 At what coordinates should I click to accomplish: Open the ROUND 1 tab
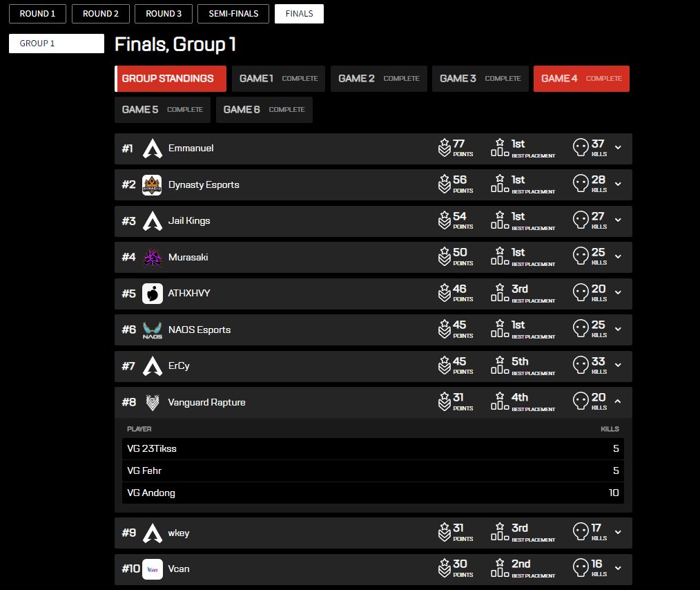click(37, 14)
